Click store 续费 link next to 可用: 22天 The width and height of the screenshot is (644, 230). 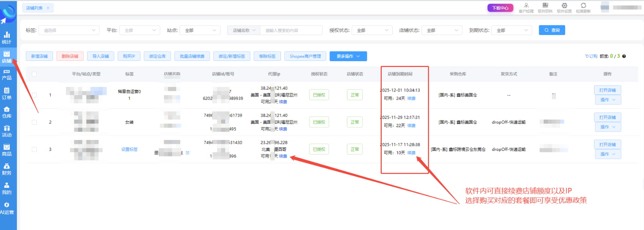coord(411,126)
